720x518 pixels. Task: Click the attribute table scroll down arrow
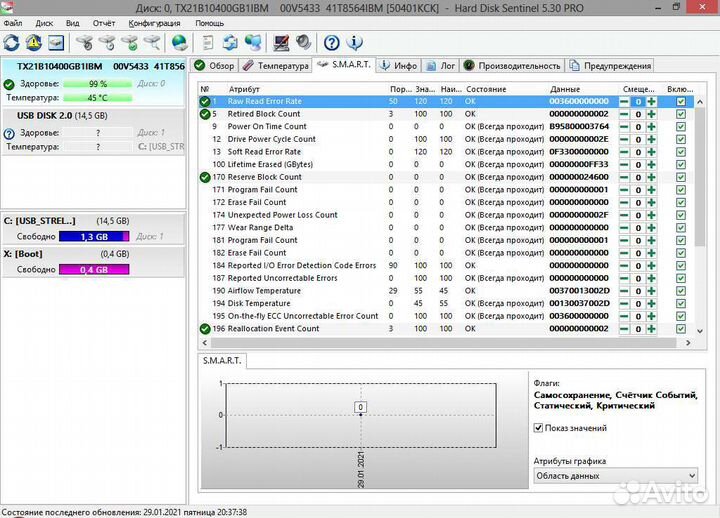click(x=700, y=331)
